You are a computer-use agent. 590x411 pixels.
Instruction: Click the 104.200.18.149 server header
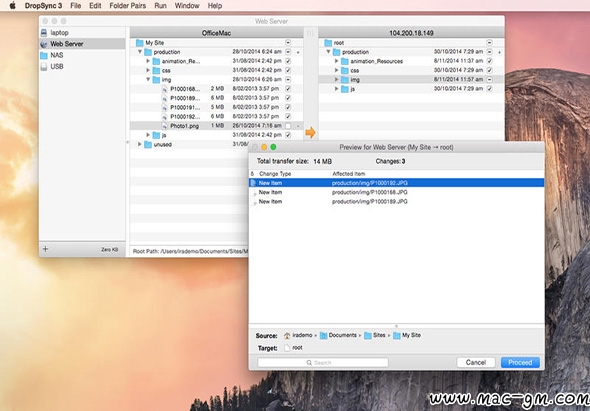[411, 33]
